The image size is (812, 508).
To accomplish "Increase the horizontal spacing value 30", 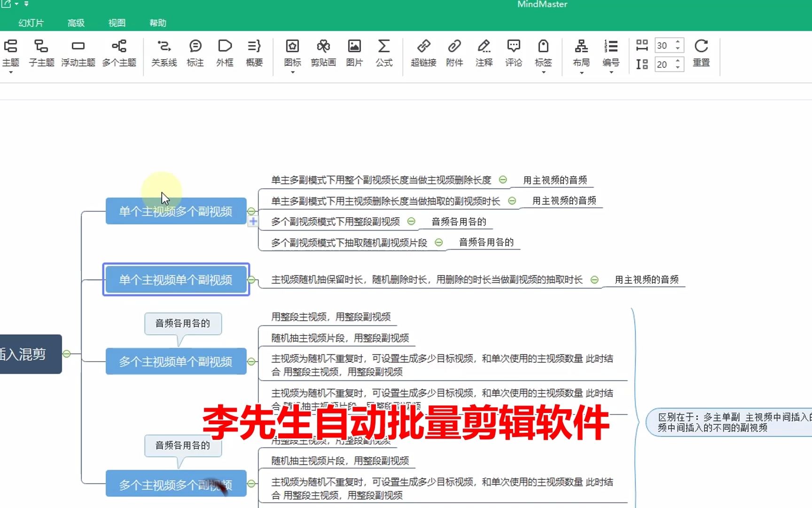I will click(x=678, y=42).
